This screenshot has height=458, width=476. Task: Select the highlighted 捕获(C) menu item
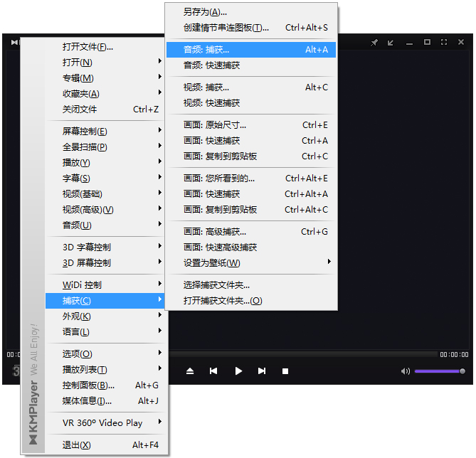[105, 301]
